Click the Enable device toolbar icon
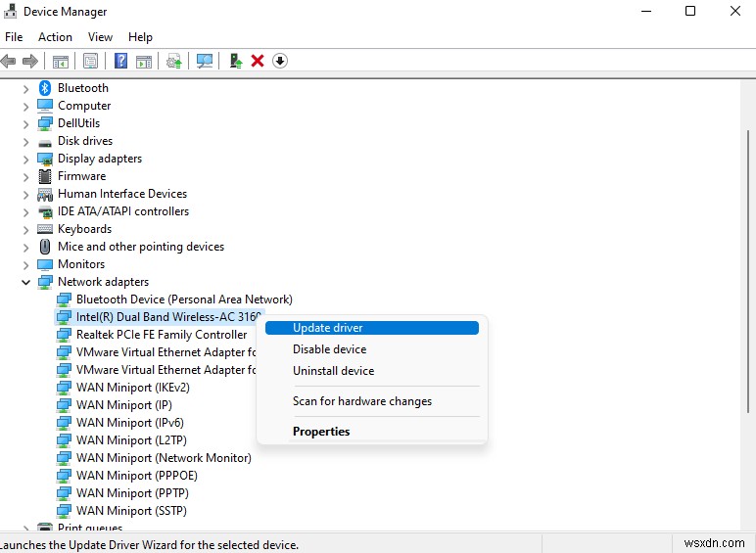 point(236,61)
